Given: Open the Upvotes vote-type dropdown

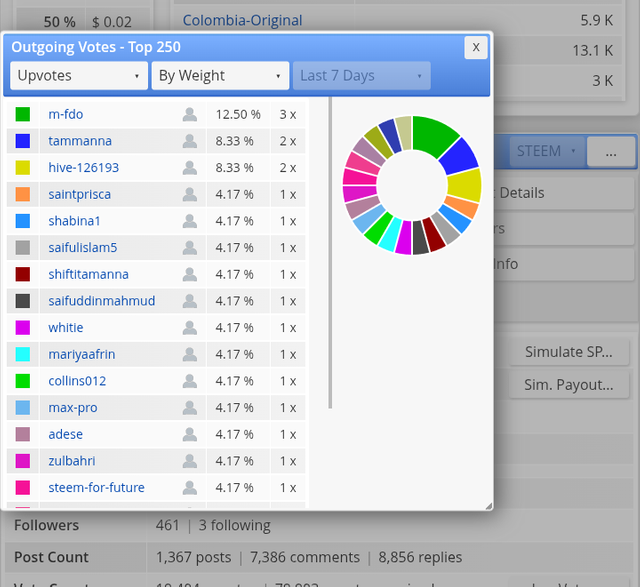Looking at the screenshot, I should click(79, 76).
